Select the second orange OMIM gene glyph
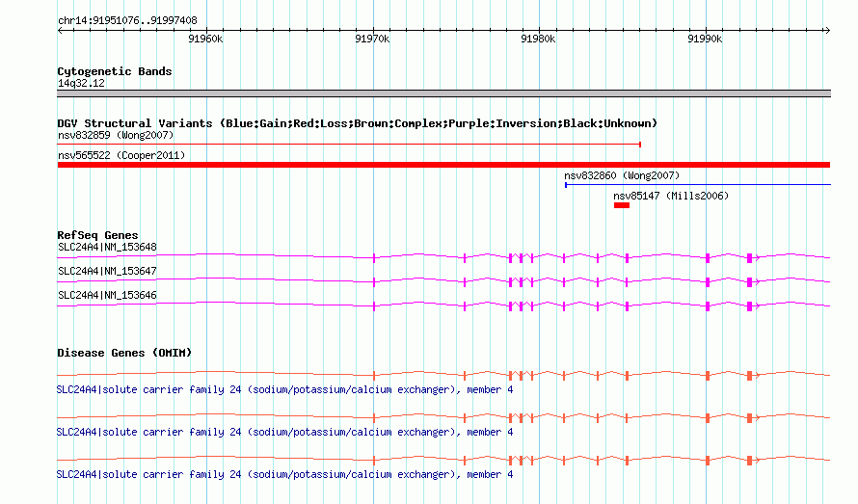Viewport: 858px width, 504px height. pyautogui.click(x=443, y=417)
